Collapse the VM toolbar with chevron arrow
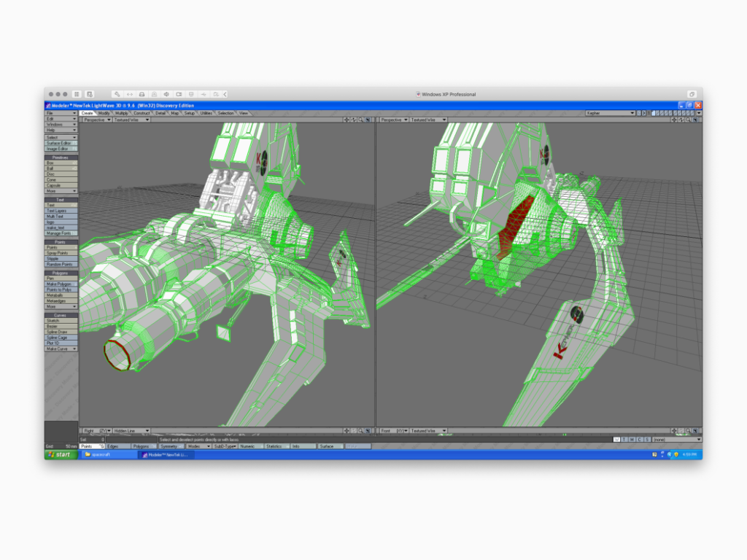747x560 pixels. 225,94
